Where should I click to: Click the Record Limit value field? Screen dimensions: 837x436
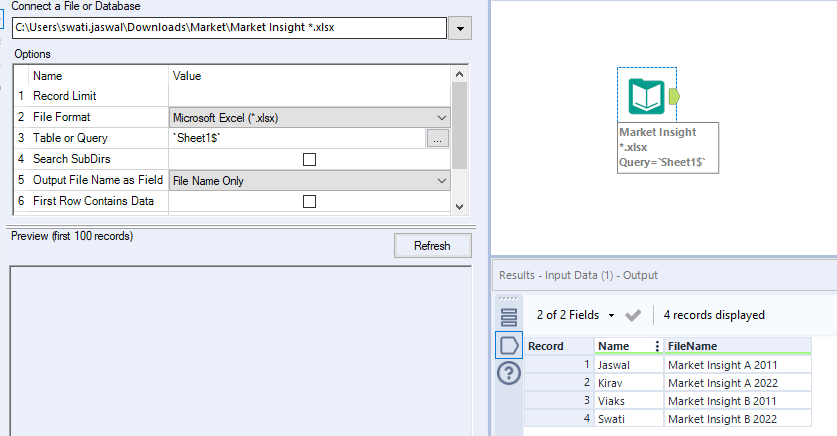tap(310, 96)
